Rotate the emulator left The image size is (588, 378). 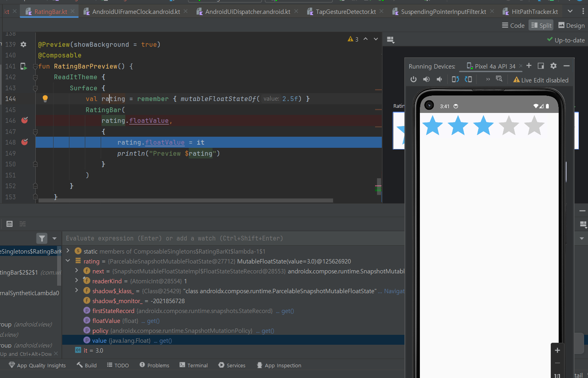(456, 79)
